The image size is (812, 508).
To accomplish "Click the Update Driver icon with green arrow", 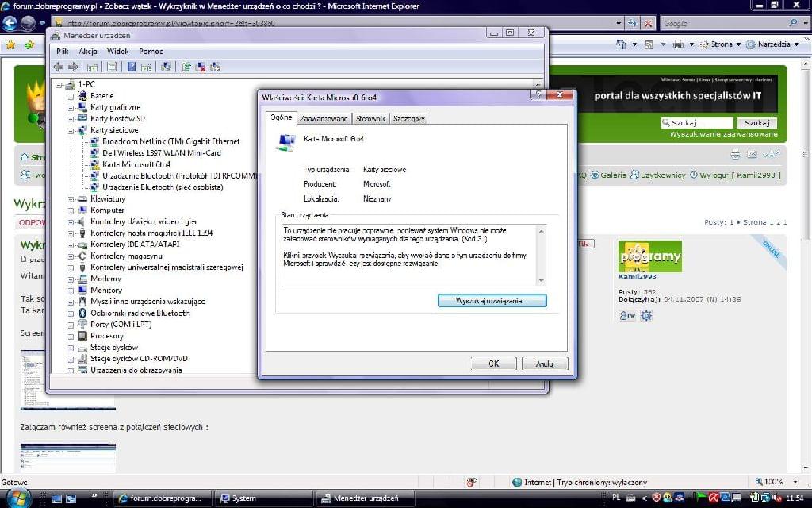I will point(186,67).
